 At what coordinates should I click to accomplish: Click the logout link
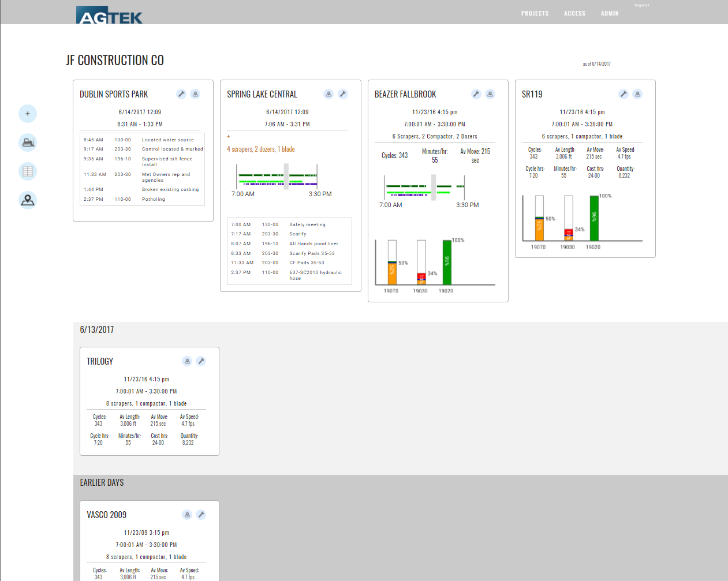[x=641, y=5]
